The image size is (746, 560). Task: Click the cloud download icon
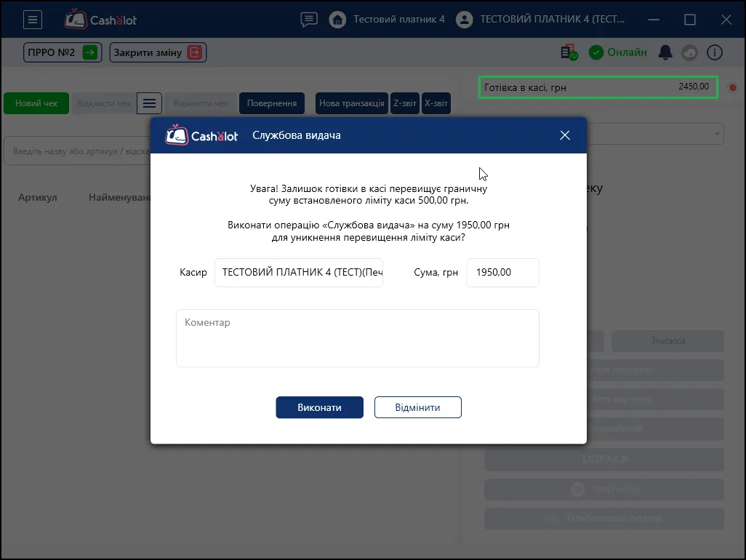pyautogui.click(x=689, y=52)
